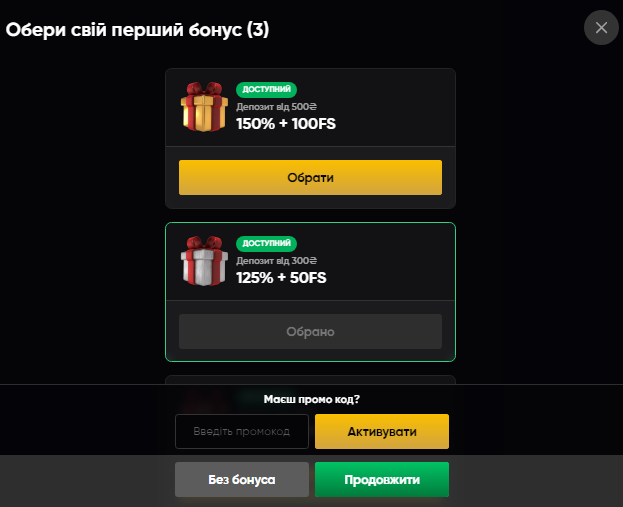Click the Депозит від 500₴ text
This screenshot has height=507, width=623.
[x=276, y=106]
